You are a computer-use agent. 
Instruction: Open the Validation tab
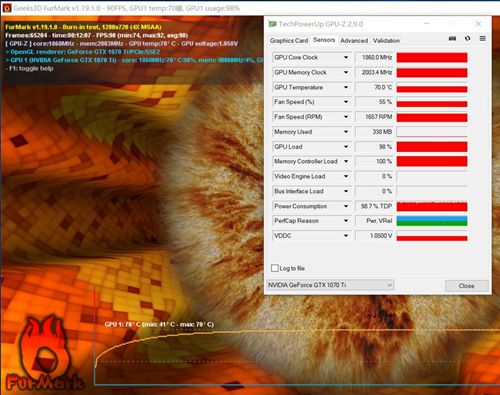pyautogui.click(x=386, y=41)
